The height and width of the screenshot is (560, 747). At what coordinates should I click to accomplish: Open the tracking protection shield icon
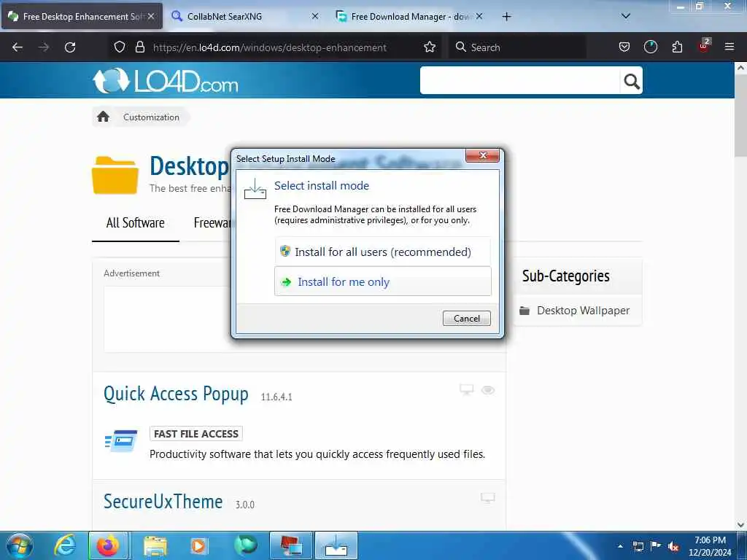click(x=120, y=47)
